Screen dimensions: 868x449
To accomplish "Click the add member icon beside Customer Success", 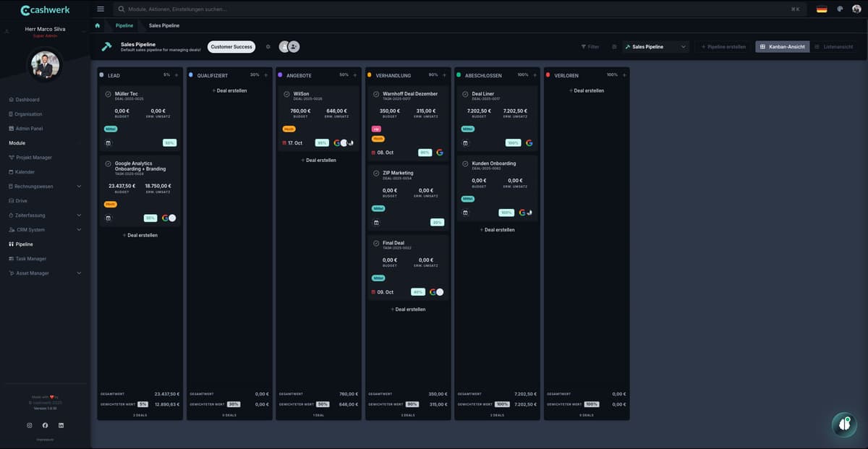I will (x=294, y=47).
